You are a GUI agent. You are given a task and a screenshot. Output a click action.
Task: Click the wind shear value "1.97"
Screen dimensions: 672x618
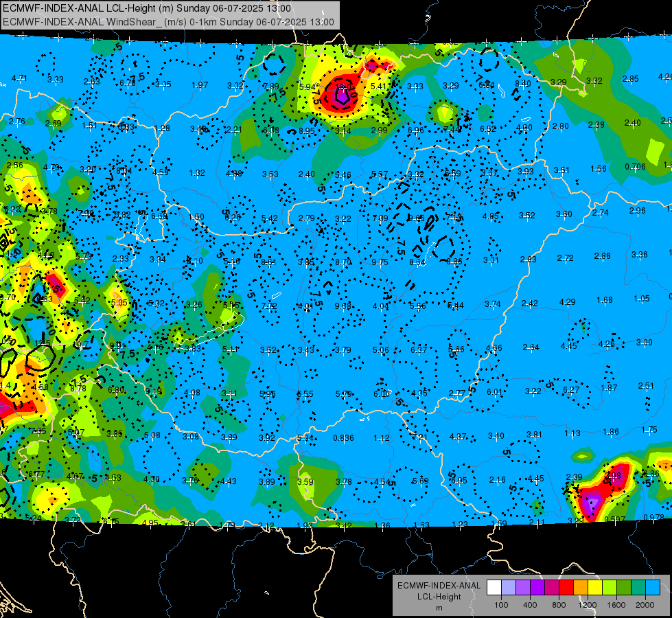[200, 85]
